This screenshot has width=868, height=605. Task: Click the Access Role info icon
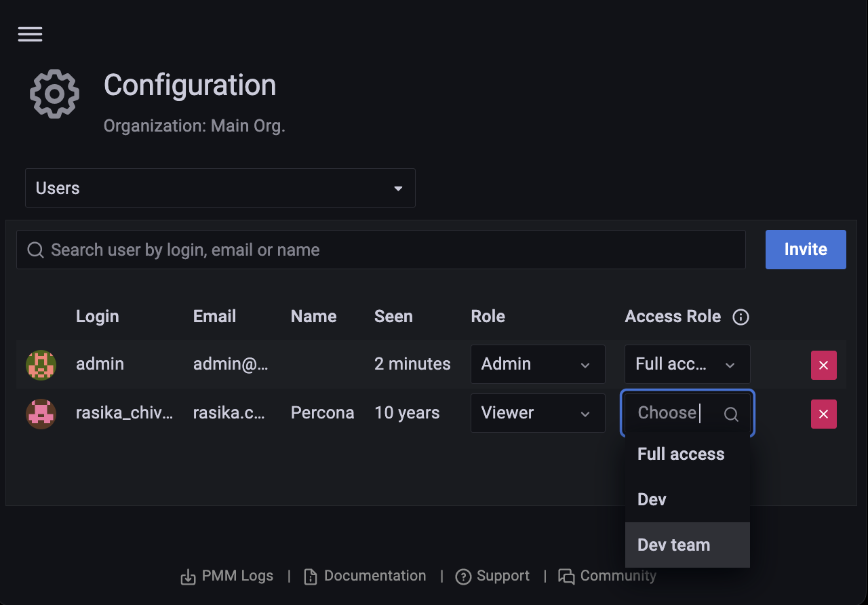[x=741, y=317]
